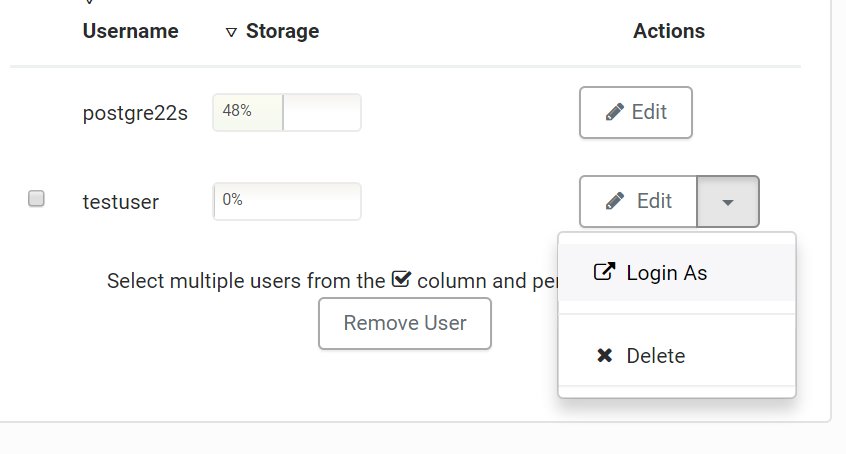Click the pencil icon in testuser Edit button

615,201
